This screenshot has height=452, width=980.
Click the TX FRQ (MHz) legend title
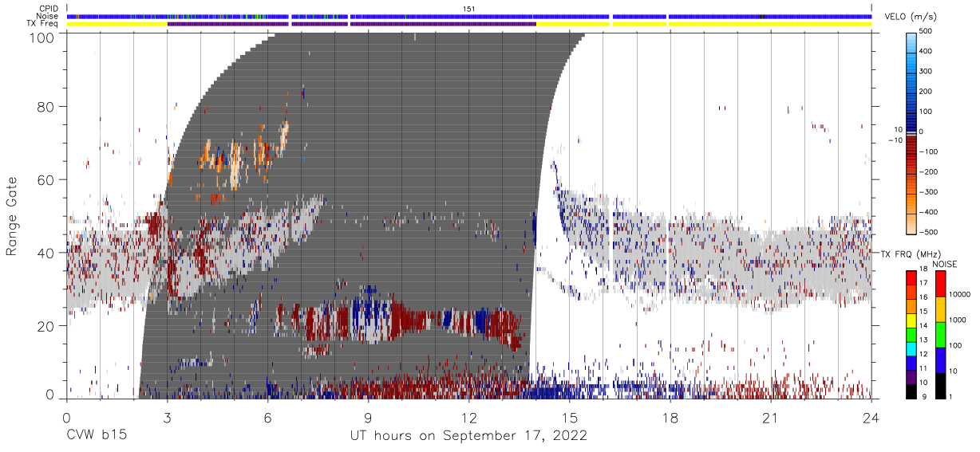(909, 254)
